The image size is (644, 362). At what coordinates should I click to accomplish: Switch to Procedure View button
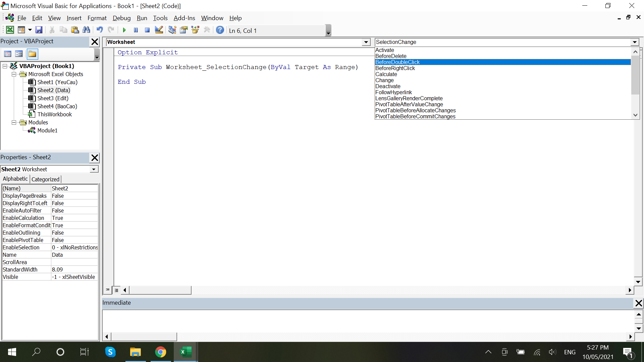point(108,290)
